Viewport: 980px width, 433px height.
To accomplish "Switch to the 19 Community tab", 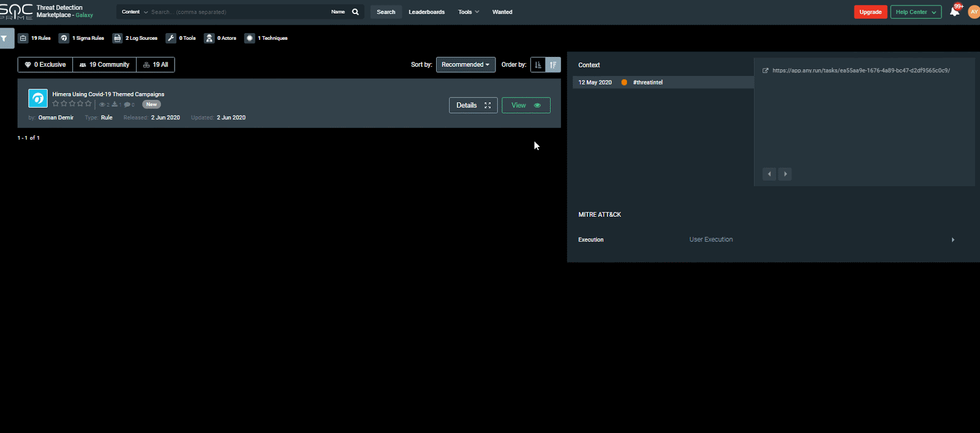I will pos(105,65).
